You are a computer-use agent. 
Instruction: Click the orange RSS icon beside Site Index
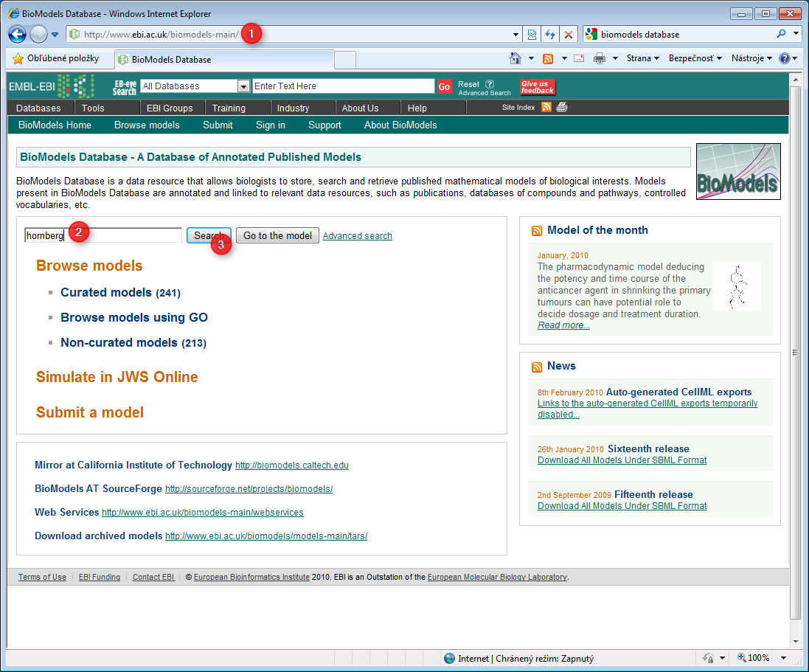[546, 107]
